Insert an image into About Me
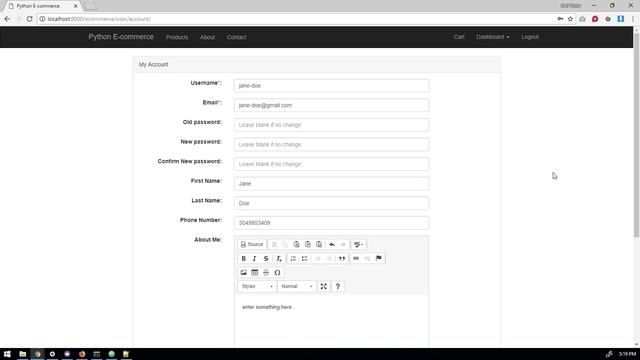The width and height of the screenshot is (640, 360). point(244,272)
